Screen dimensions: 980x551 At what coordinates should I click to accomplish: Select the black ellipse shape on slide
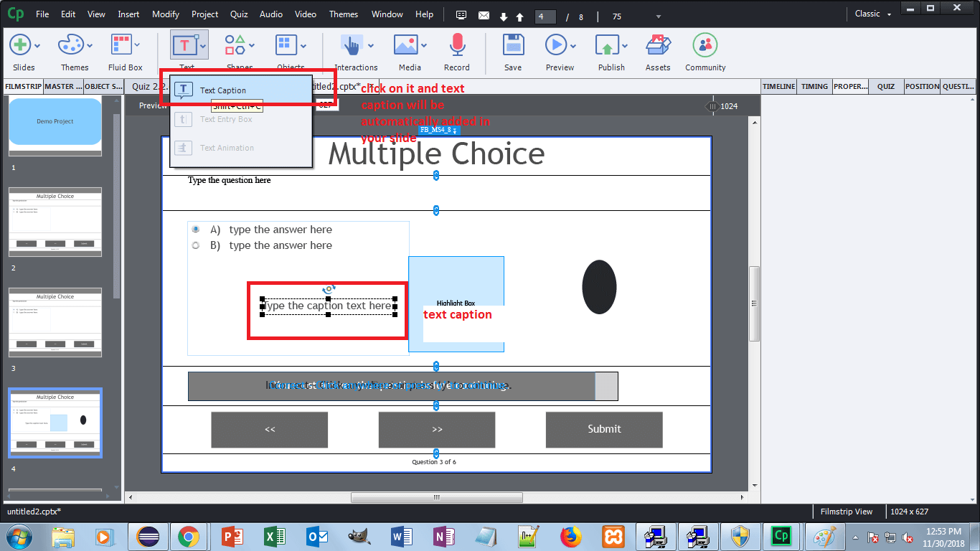599,287
